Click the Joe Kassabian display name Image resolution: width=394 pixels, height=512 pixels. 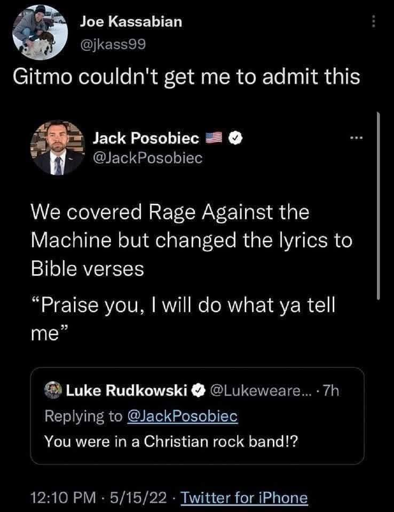click(x=131, y=22)
